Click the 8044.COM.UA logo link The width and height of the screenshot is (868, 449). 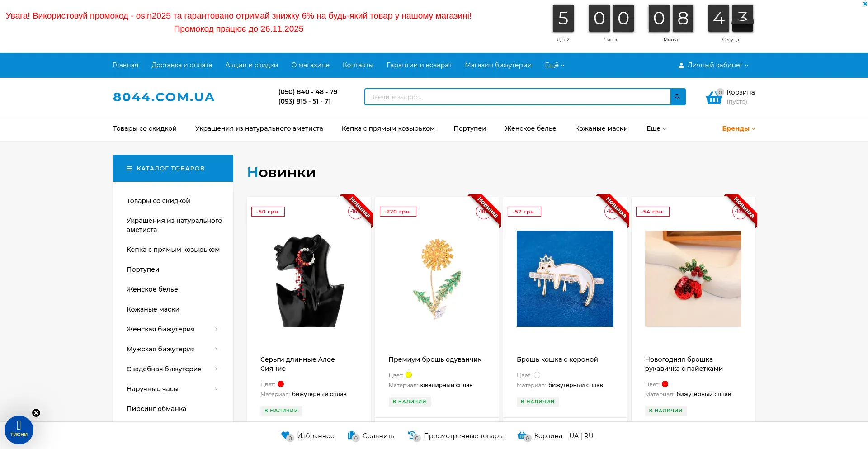[164, 97]
